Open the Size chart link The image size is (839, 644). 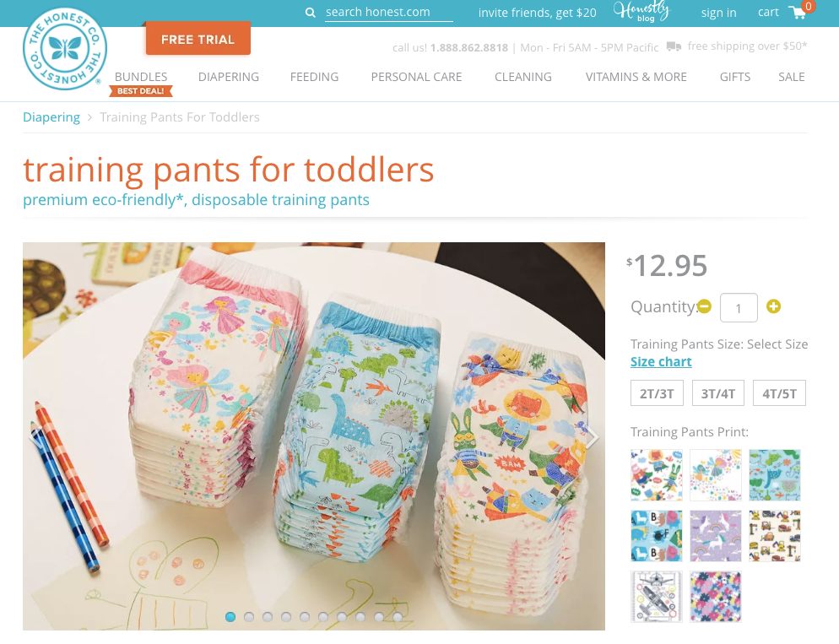click(661, 362)
